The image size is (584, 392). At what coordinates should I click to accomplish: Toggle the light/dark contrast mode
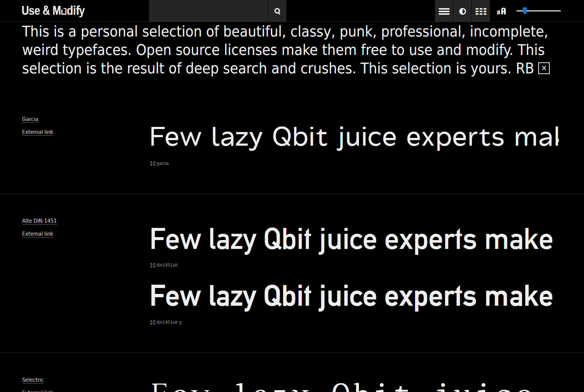click(462, 11)
